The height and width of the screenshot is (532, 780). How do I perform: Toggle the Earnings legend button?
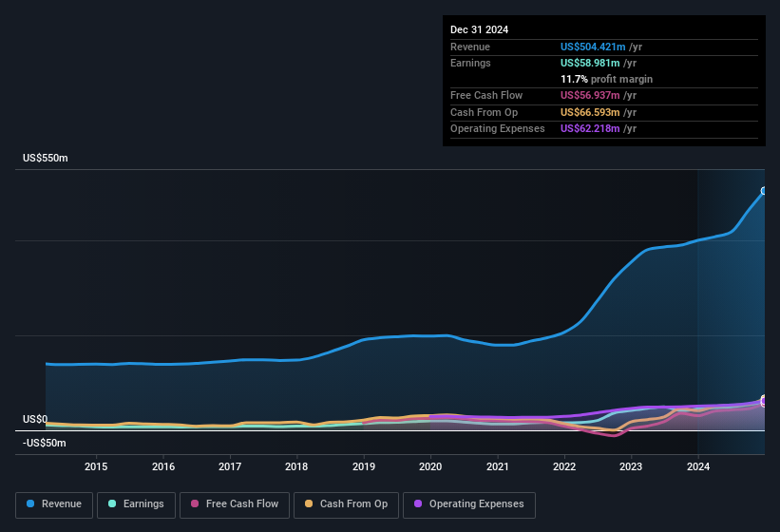[x=136, y=504]
